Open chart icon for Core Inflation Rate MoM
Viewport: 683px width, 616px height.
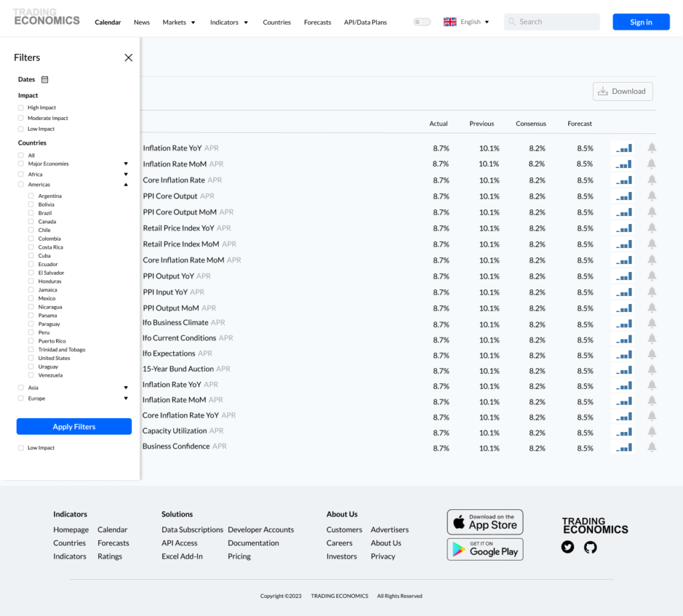[x=624, y=260]
